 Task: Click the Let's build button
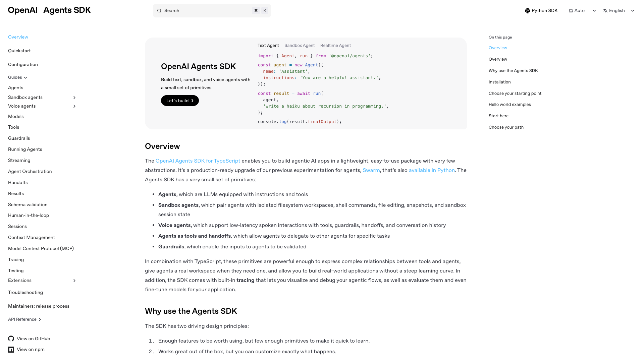click(180, 101)
